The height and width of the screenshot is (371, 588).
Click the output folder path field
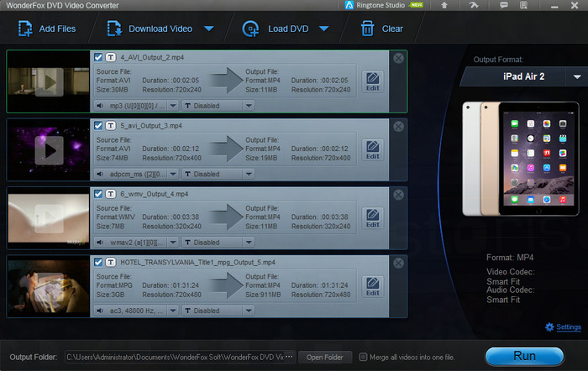[x=175, y=357]
